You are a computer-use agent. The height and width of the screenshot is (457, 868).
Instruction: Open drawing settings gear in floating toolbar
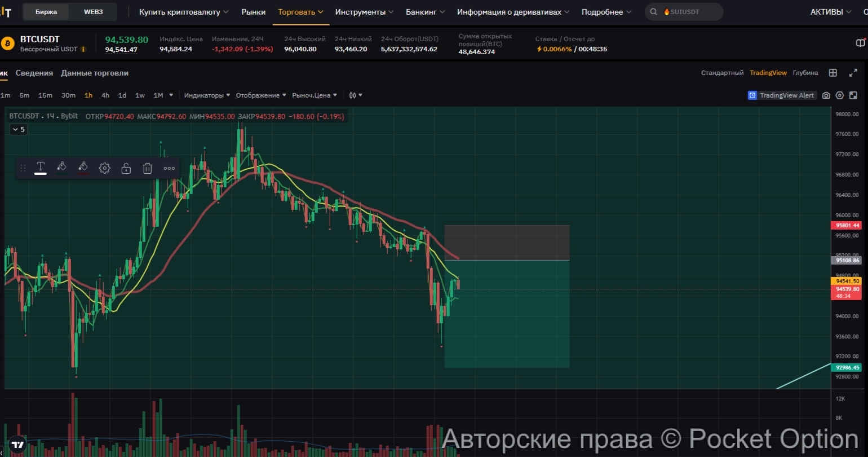pos(104,168)
